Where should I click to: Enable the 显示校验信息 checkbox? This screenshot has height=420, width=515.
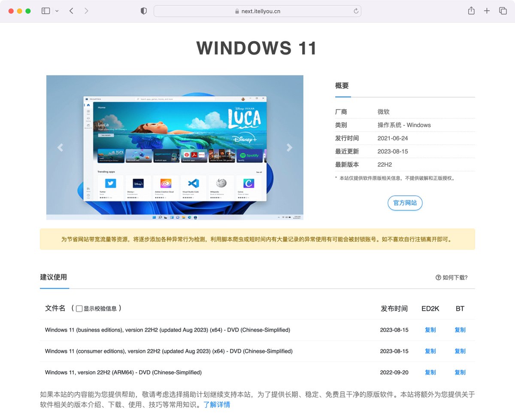[x=79, y=309]
